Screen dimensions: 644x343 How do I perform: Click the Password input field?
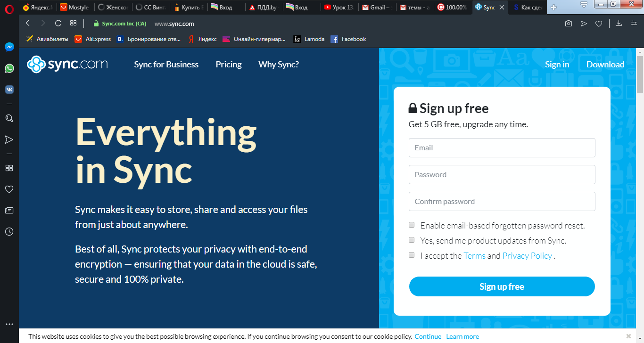(x=502, y=174)
